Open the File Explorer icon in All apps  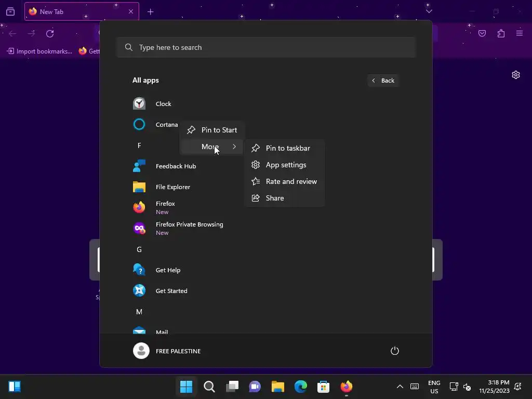tap(139, 187)
